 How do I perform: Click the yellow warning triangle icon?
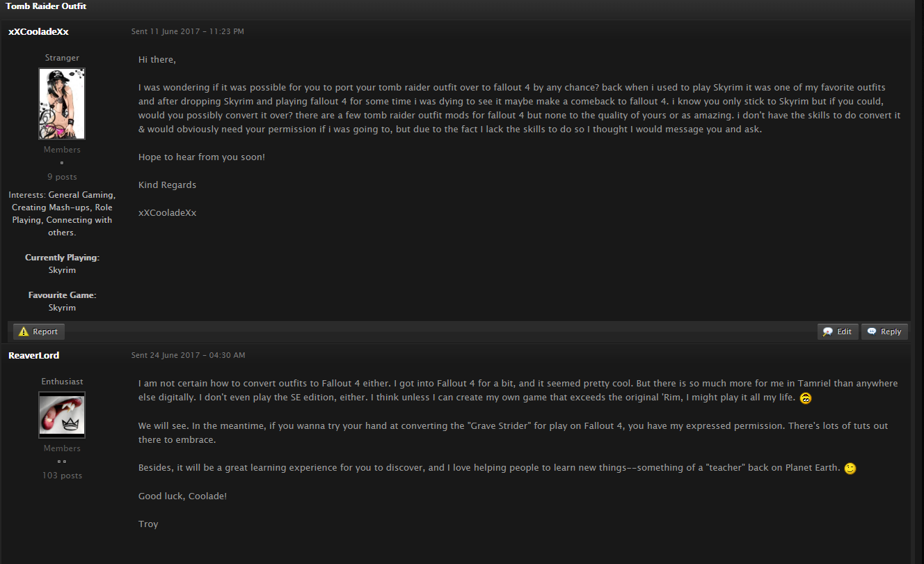click(x=24, y=331)
